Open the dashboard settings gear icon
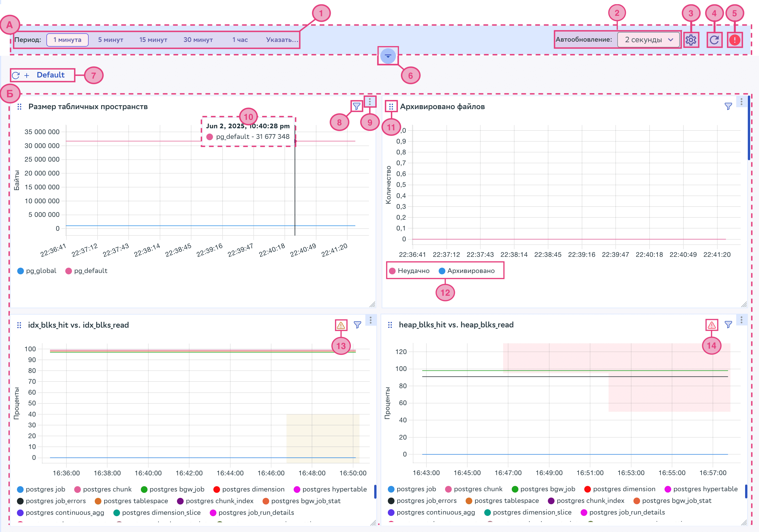Image resolution: width=759 pixels, height=532 pixels. click(691, 40)
